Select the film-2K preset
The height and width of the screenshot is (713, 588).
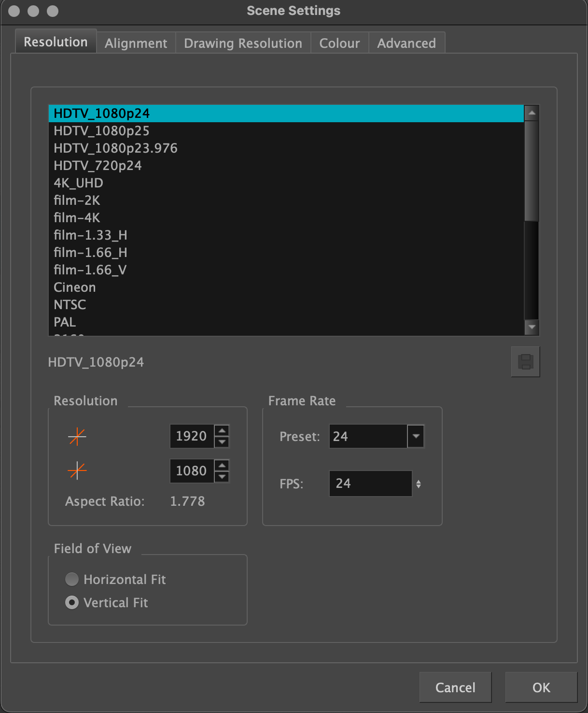coord(77,200)
